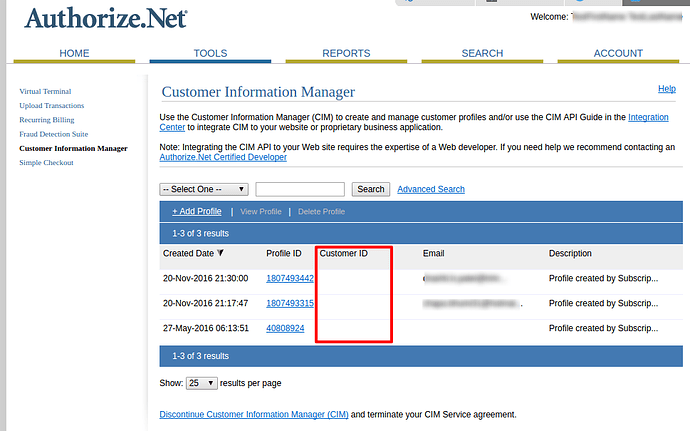This screenshot has height=431, width=690.
Task: Open profile 40808924
Action: pos(285,328)
